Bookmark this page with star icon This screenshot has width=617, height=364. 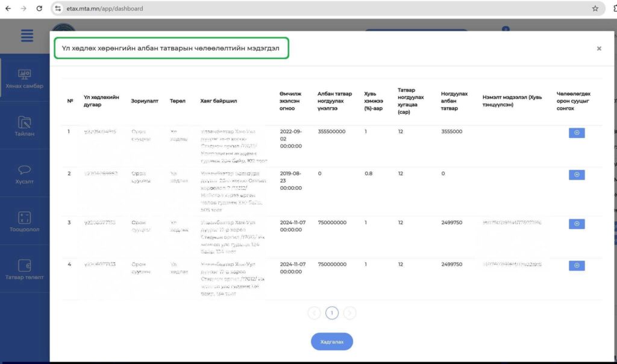[595, 9]
